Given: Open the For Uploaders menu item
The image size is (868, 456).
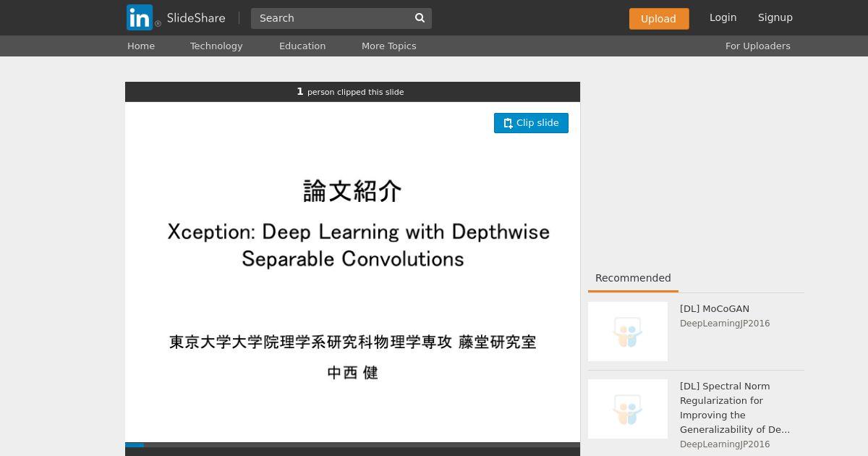Looking at the screenshot, I should pyautogui.click(x=758, y=46).
